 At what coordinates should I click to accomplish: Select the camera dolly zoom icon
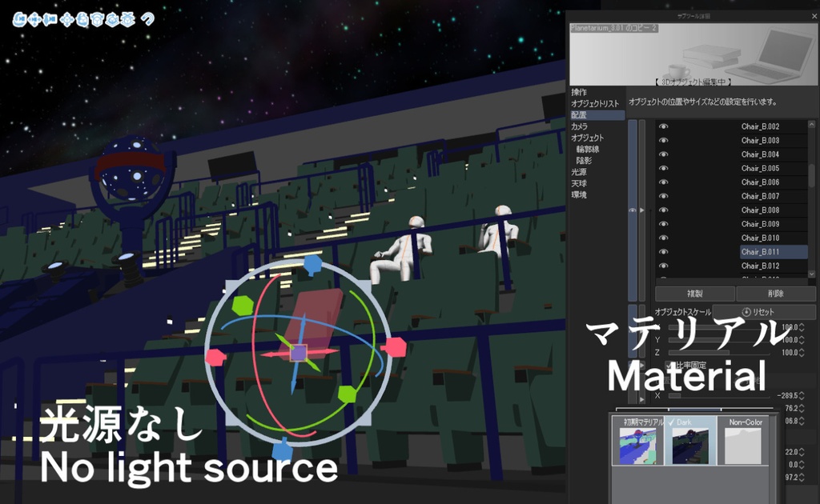49,18
